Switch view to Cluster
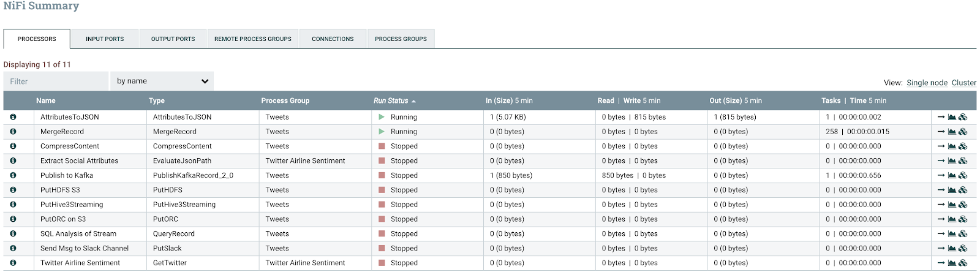Viewport: 980px width, 272px height. [x=964, y=83]
